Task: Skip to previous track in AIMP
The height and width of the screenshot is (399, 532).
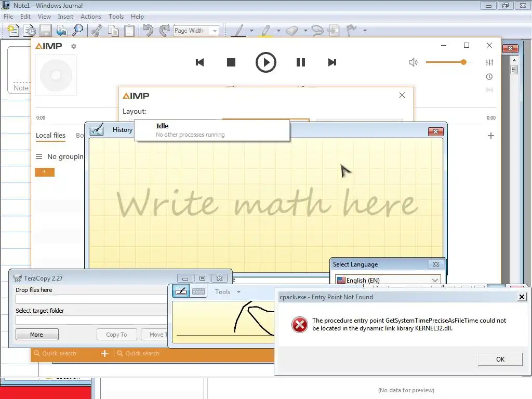Action: click(x=200, y=62)
